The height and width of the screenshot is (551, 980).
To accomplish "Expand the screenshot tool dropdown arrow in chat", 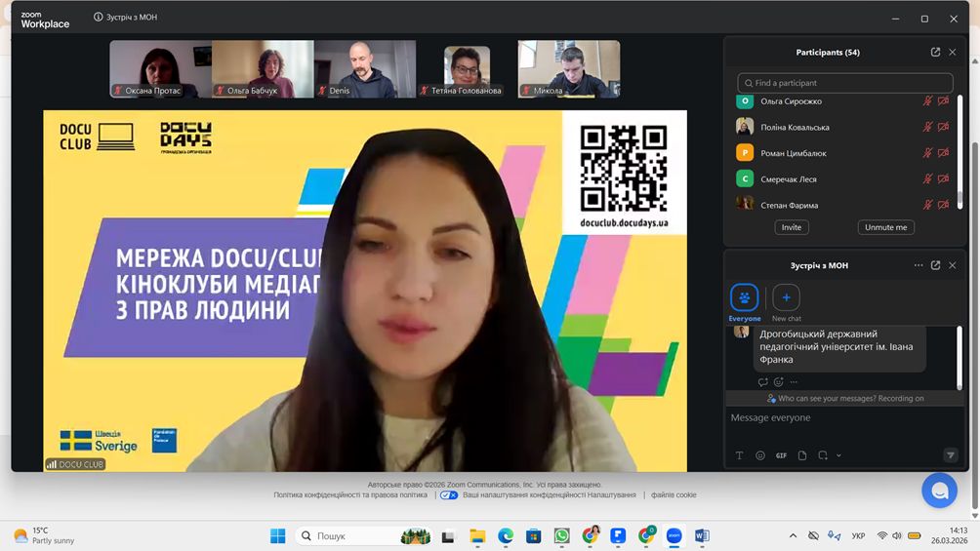I will pyautogui.click(x=838, y=455).
